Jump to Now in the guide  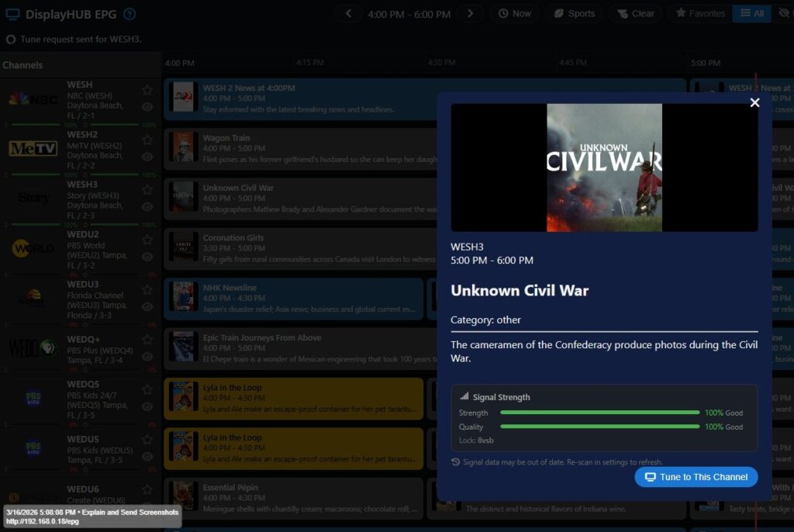[x=515, y=14]
